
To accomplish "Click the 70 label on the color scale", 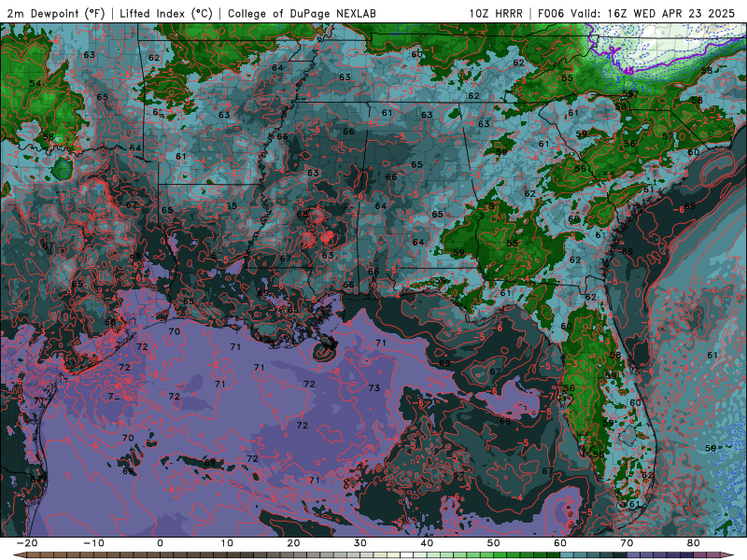I will (627, 543).
